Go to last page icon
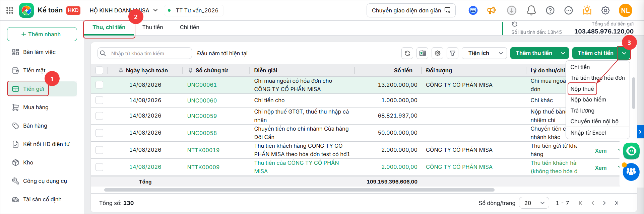This screenshot has height=214, width=644. click(617, 203)
